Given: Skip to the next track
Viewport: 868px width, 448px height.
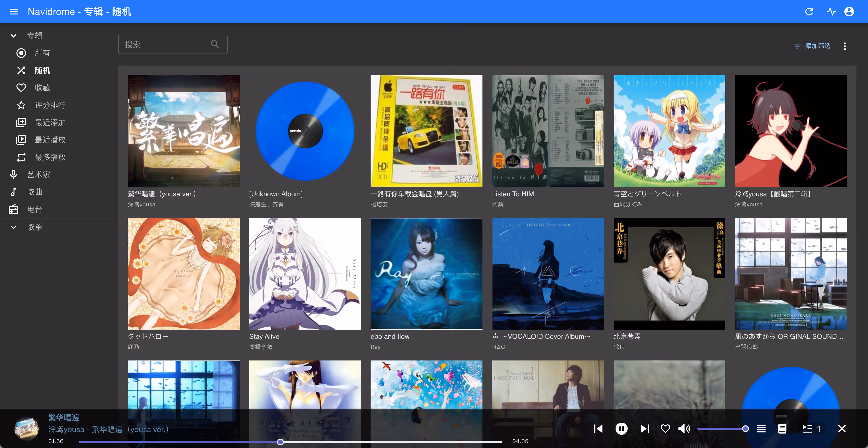Looking at the screenshot, I should (644, 429).
